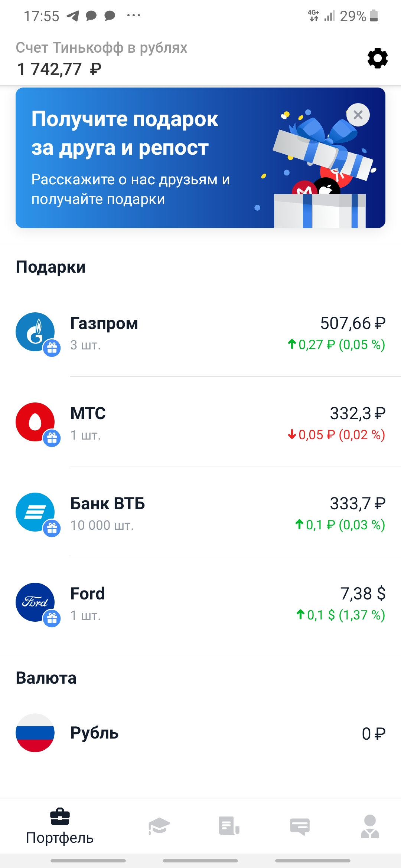
Task: Tap the red MTS logo icon
Action: coord(35,422)
